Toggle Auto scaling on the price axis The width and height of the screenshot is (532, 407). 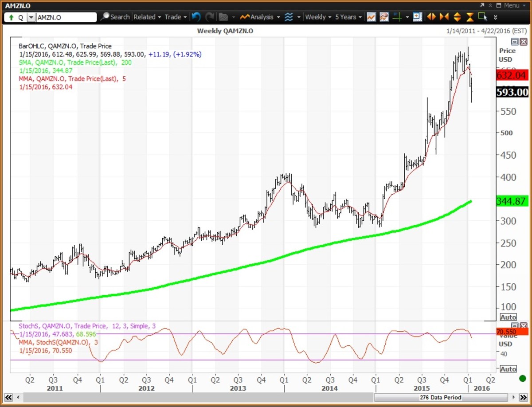coord(508,317)
